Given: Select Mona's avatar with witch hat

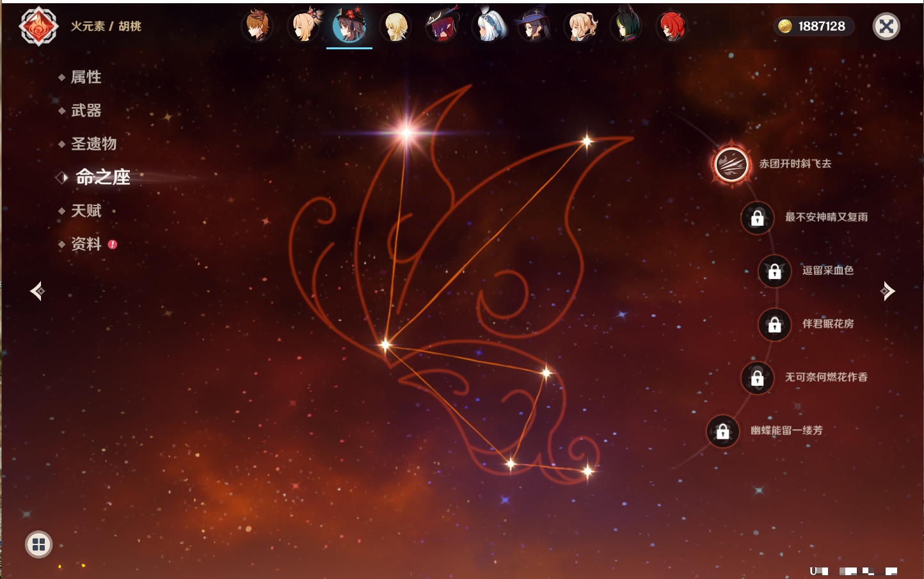Looking at the screenshot, I should 534,26.
